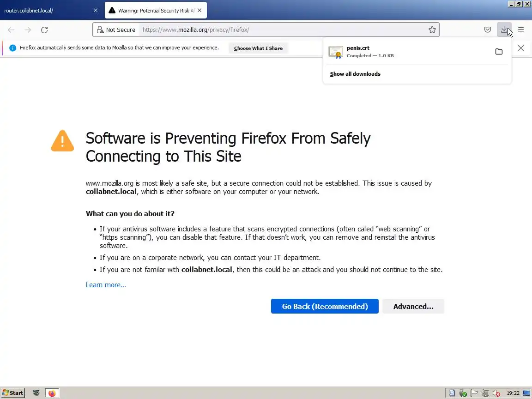Switch to the router.collabnet.local tab

coord(46,10)
